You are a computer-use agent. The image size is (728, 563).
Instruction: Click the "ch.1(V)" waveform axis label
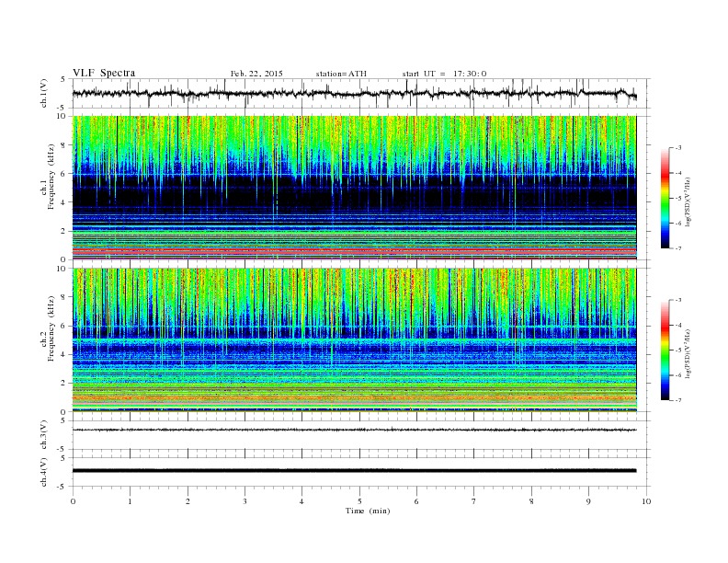point(43,93)
